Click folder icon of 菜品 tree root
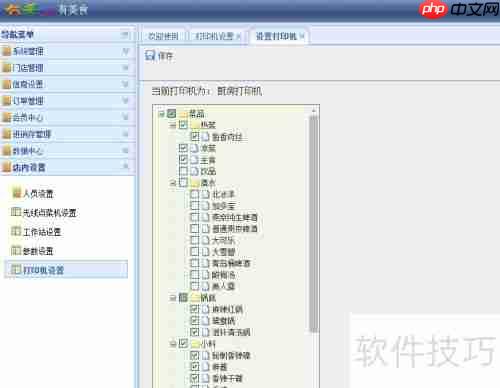This screenshot has width=500, height=388. pos(183,114)
